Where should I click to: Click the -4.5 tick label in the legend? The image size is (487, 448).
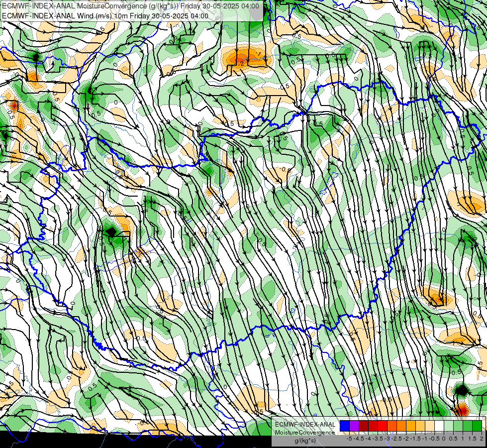(359, 439)
